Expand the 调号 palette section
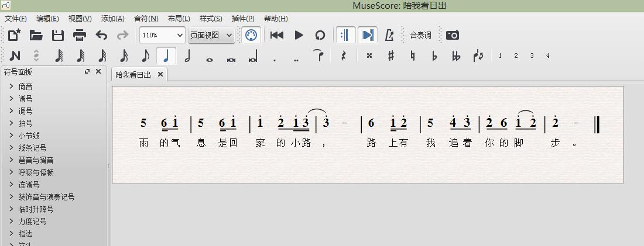This screenshot has height=246, width=644. pyautogui.click(x=25, y=111)
